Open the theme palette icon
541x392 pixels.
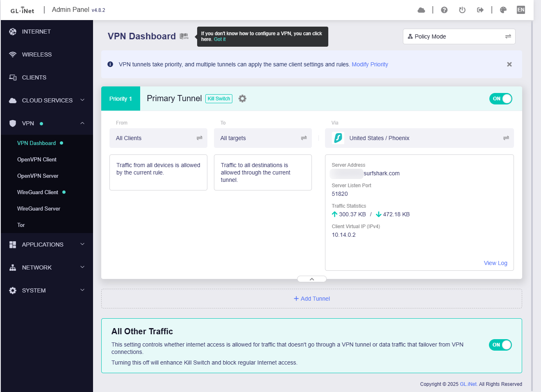pyautogui.click(x=503, y=10)
